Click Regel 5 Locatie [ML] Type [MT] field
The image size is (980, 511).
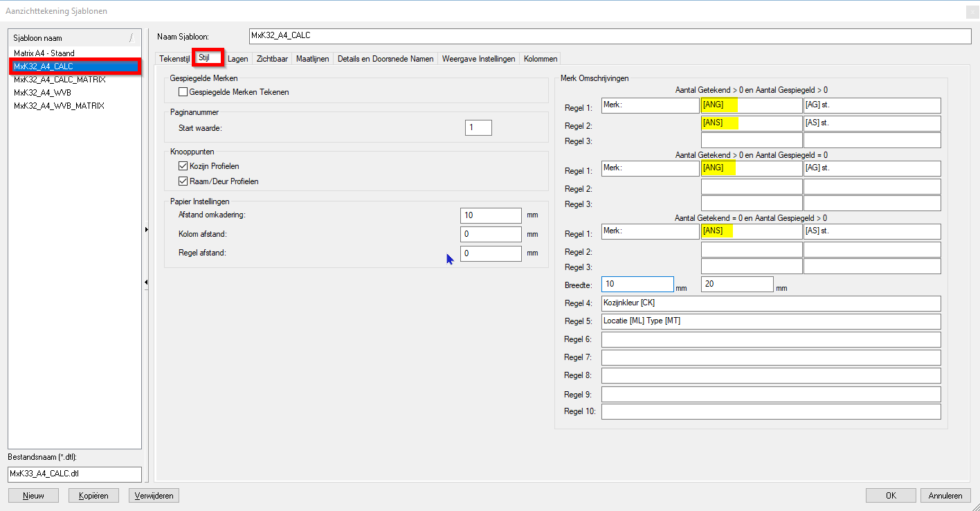771,321
